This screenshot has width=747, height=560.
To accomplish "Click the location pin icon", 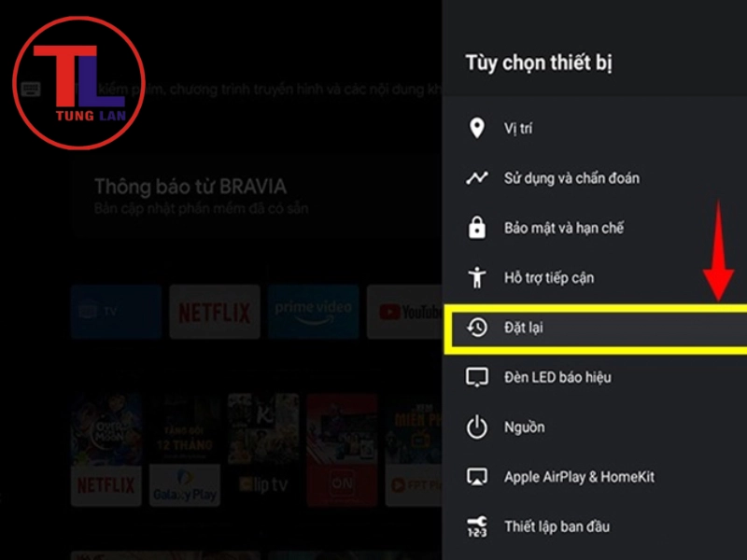I will point(477,128).
